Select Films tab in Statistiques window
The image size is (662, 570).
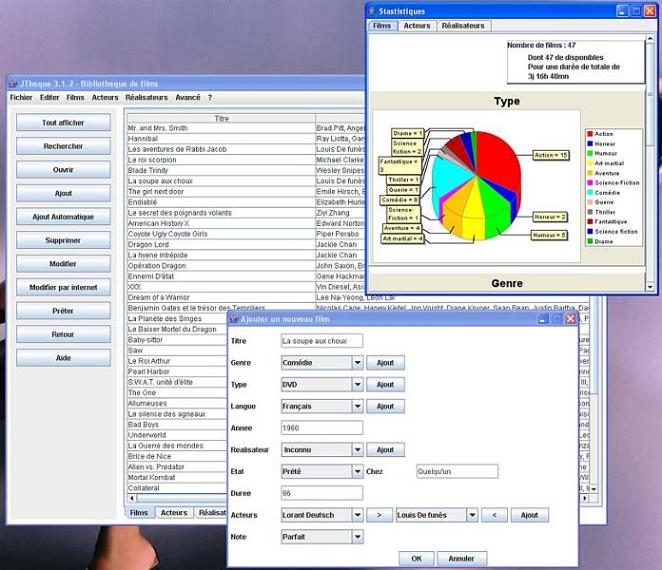click(x=382, y=26)
